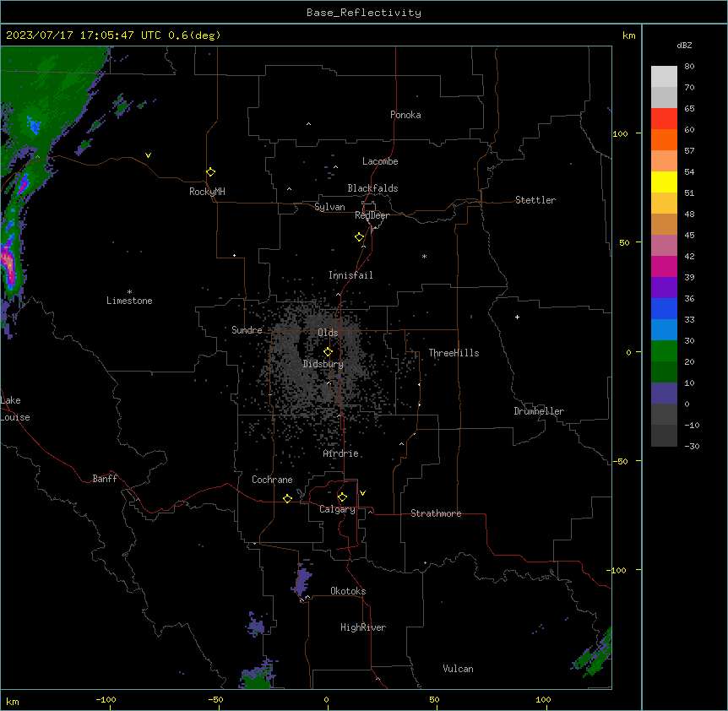Click the Vulcan label

tap(459, 669)
